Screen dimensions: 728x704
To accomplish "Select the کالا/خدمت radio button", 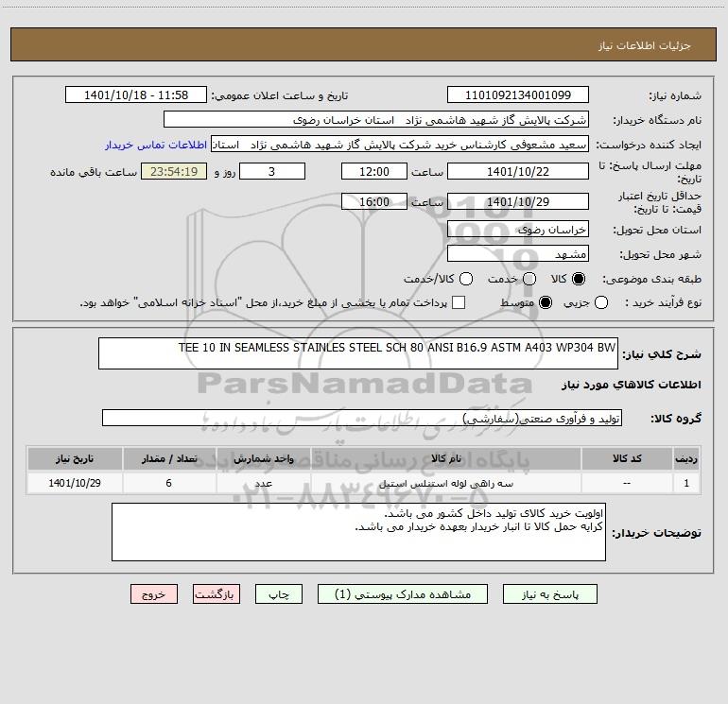I will click(466, 279).
